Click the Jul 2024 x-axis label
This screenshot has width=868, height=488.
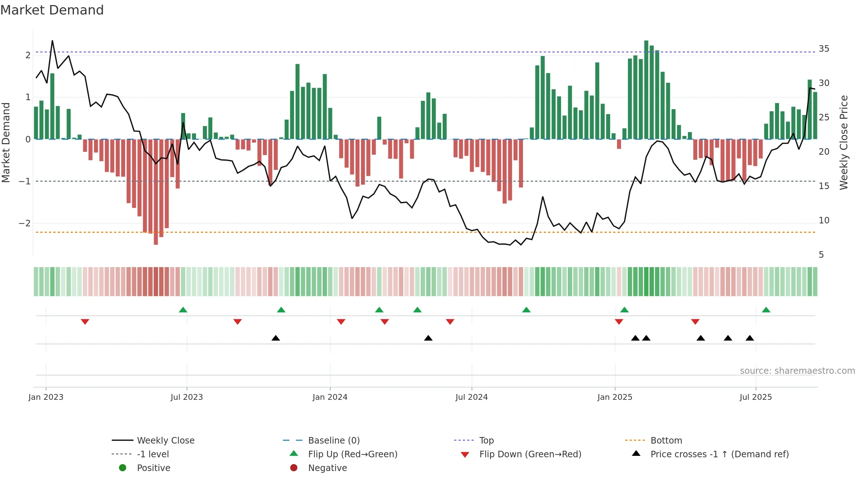click(x=472, y=397)
